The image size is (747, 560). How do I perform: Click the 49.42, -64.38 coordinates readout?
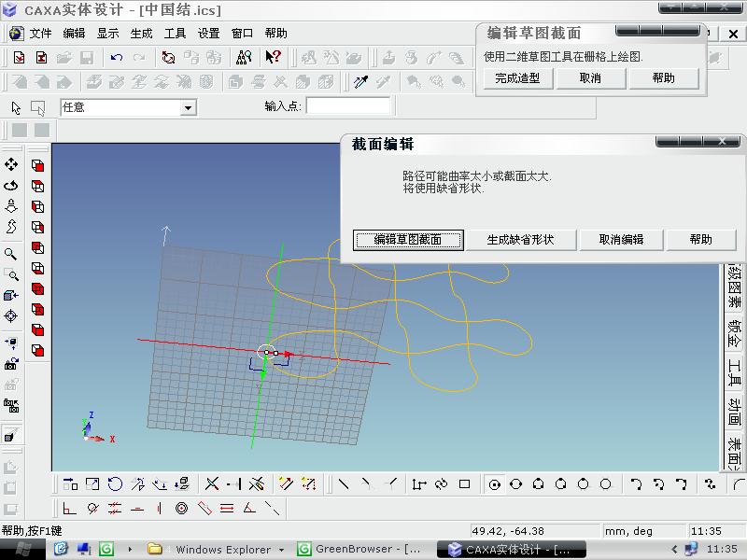[x=535, y=530]
